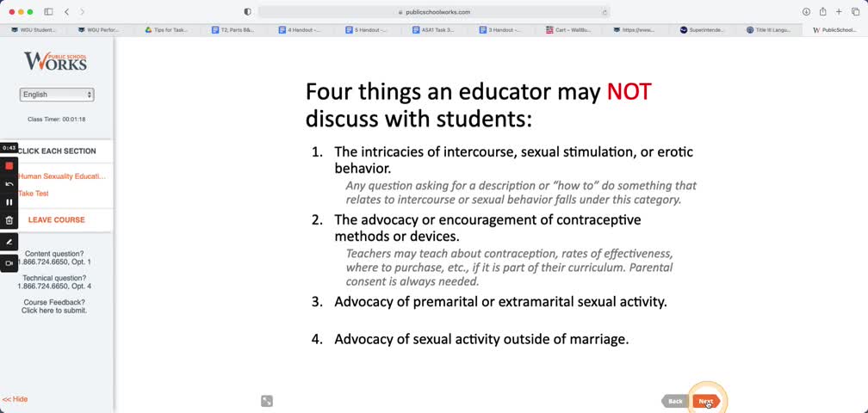Click the publicschoolworks.com address bar

pos(434,11)
